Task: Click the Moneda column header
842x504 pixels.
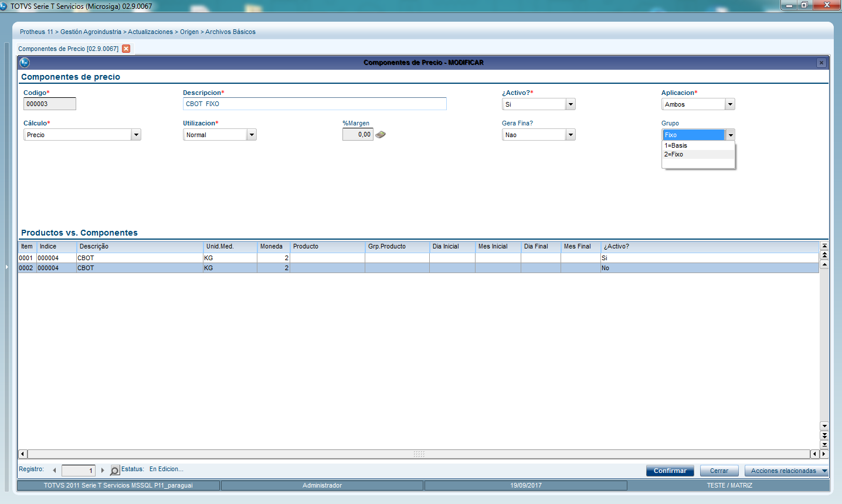Action: [x=274, y=247]
